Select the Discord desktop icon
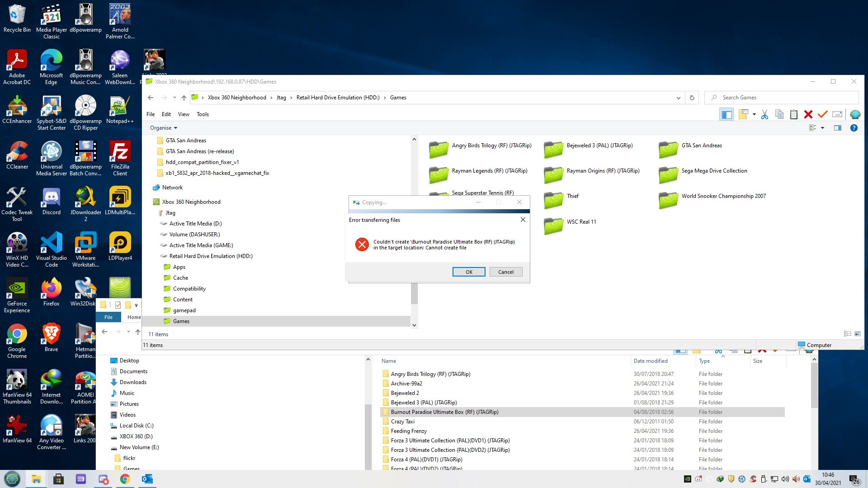Screen dimensions: 868x488 tap(51, 201)
